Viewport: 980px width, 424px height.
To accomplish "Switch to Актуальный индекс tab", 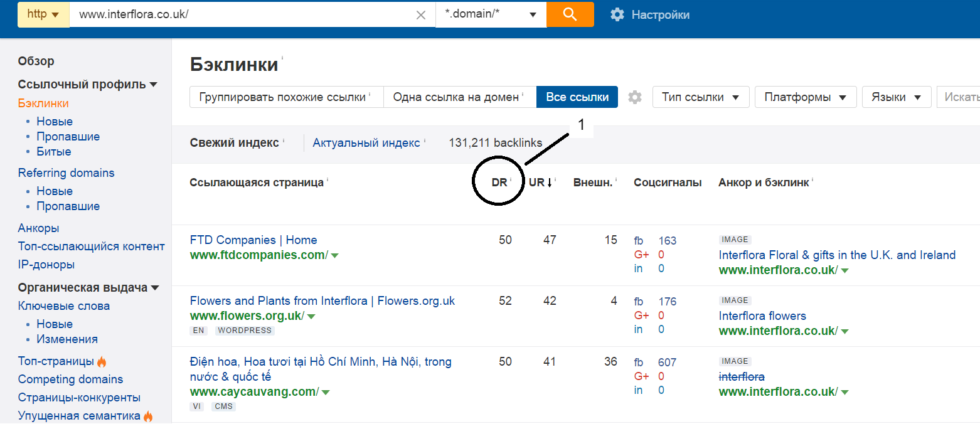I will (x=366, y=143).
